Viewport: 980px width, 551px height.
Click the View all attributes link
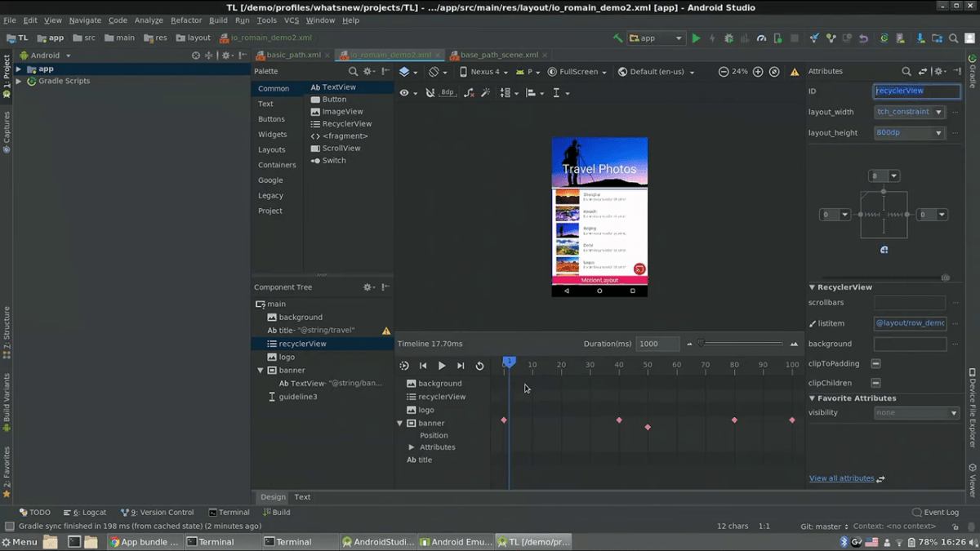[x=841, y=478]
